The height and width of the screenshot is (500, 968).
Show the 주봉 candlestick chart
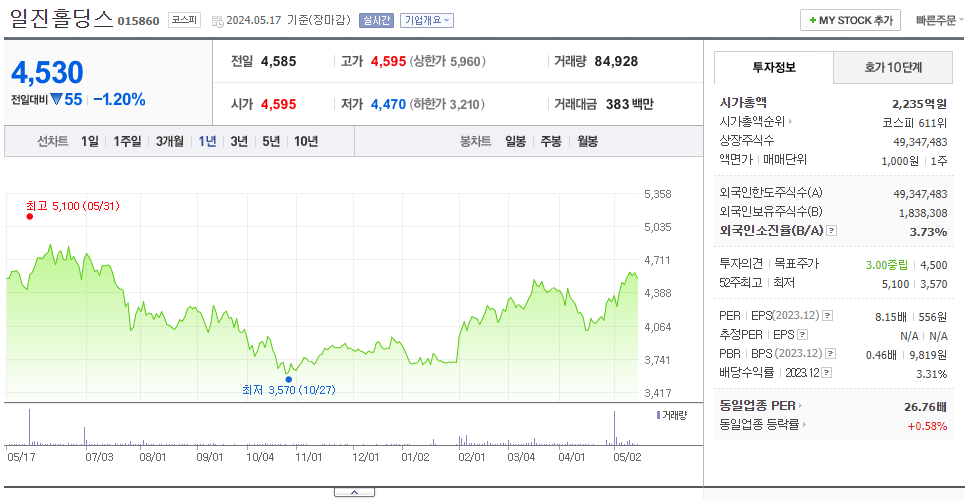click(x=551, y=141)
